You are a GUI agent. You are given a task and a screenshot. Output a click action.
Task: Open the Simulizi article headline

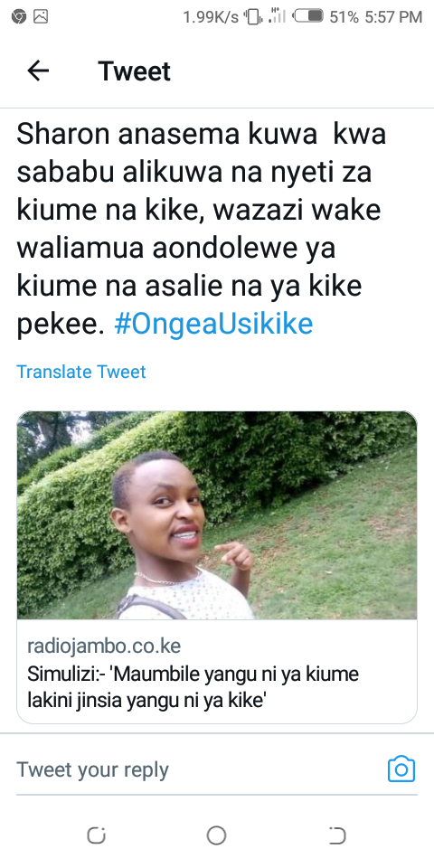[x=193, y=687]
